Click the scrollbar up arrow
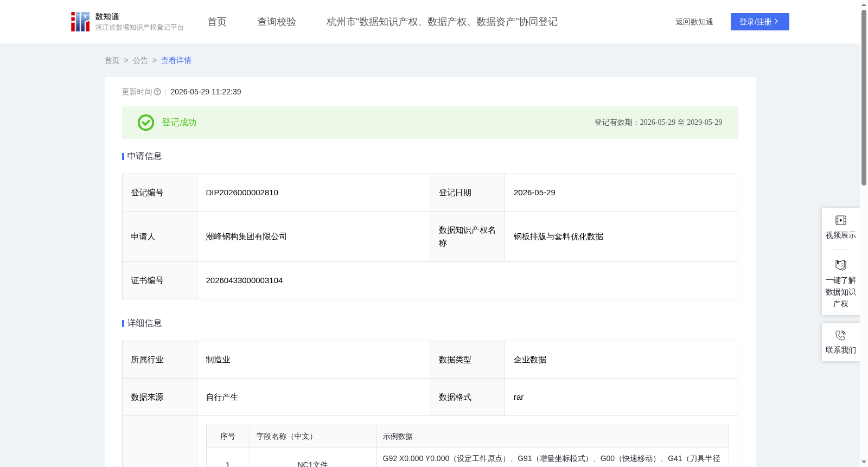The width and height of the screenshot is (868, 467). click(864, 4)
